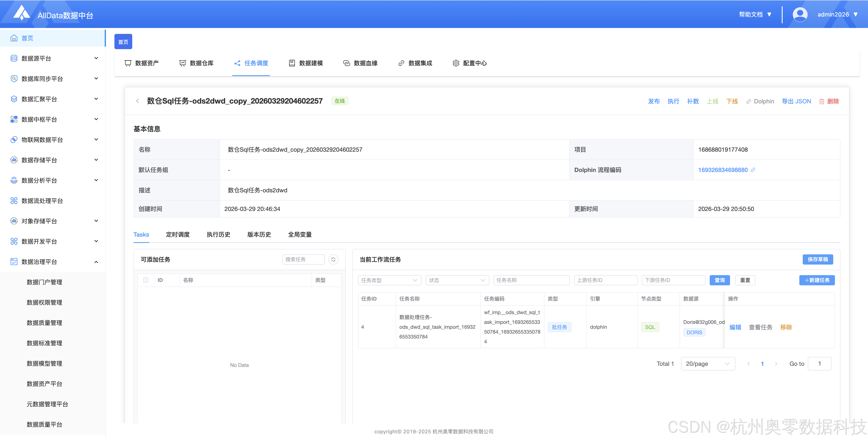The width and height of the screenshot is (868, 441).
Task: Click the link icon next to Dolphin code 169326834698880
Action: tap(753, 170)
